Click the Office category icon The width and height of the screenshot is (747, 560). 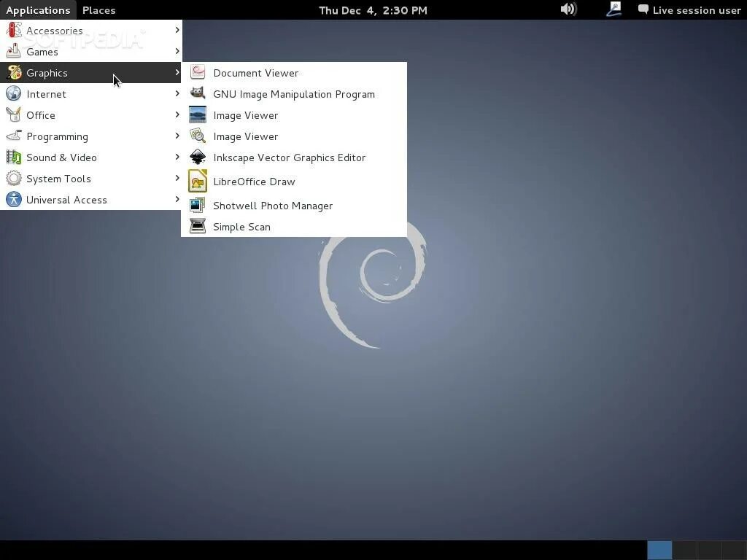[x=14, y=114]
